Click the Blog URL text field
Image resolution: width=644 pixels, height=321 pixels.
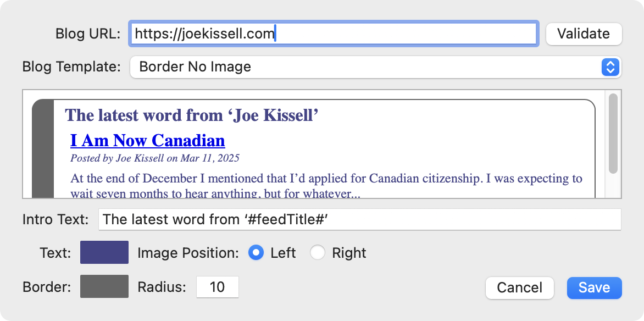point(332,34)
